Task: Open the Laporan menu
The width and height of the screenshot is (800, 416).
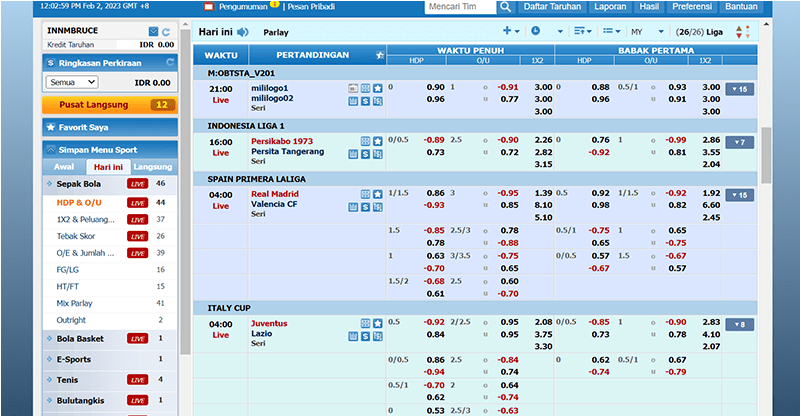Action: [609, 7]
